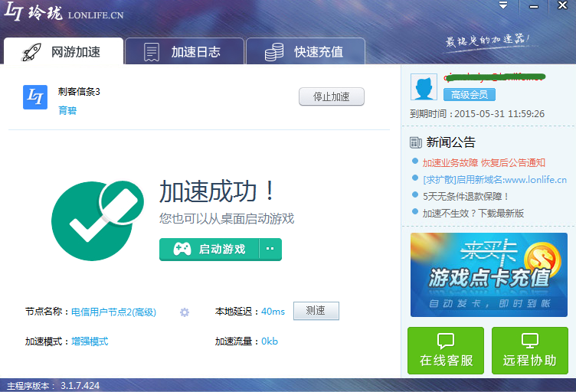Image resolution: width=576 pixels, height=392 pixels.
Task: Launch game with 启动游戏 button
Action: (209, 250)
